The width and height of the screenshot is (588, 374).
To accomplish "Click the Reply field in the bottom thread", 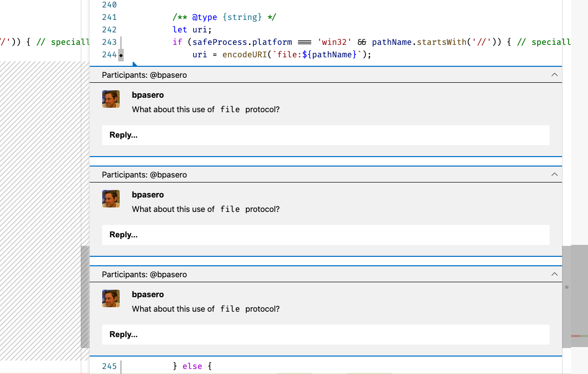I will [x=326, y=334].
